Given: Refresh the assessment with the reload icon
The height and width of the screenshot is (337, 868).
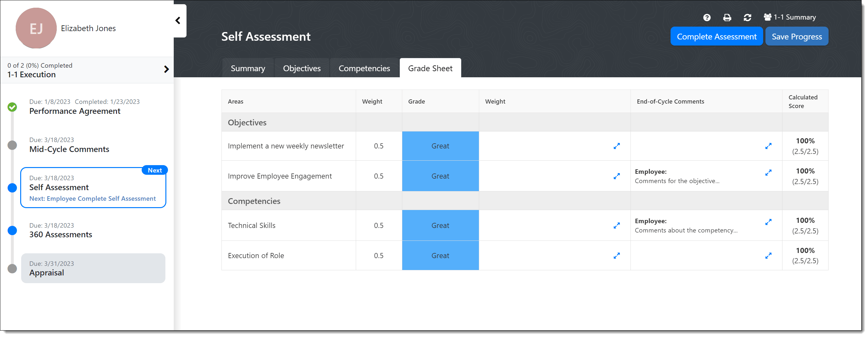Looking at the screenshot, I should [748, 17].
